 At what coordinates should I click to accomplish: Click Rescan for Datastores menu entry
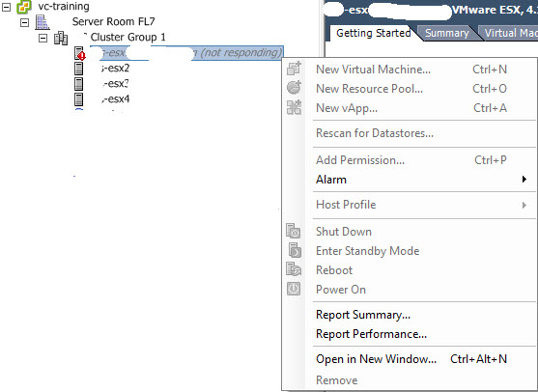410,133
